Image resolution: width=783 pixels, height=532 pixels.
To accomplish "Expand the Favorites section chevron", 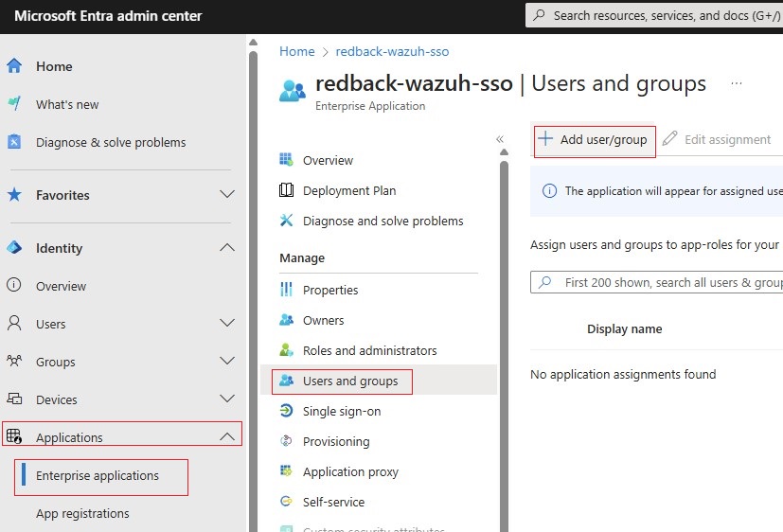I will tap(227, 194).
